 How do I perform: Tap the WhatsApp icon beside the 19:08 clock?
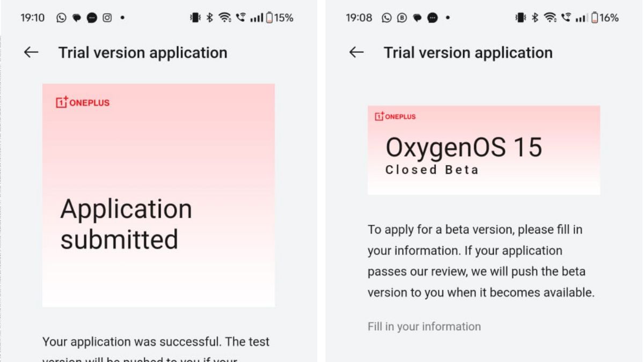pyautogui.click(x=386, y=18)
